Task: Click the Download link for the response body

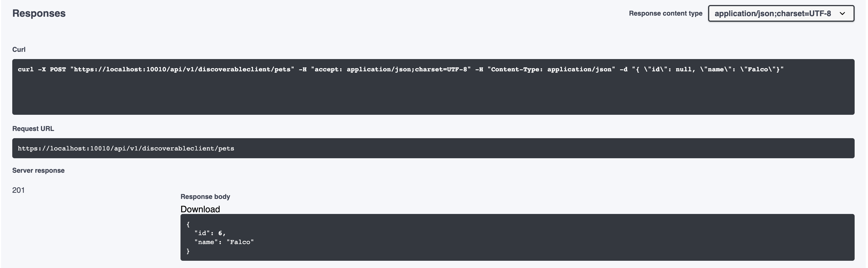Action: coord(200,209)
